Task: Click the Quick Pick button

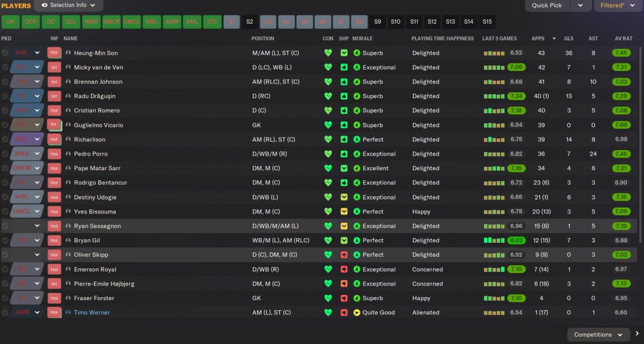Action: (x=547, y=6)
